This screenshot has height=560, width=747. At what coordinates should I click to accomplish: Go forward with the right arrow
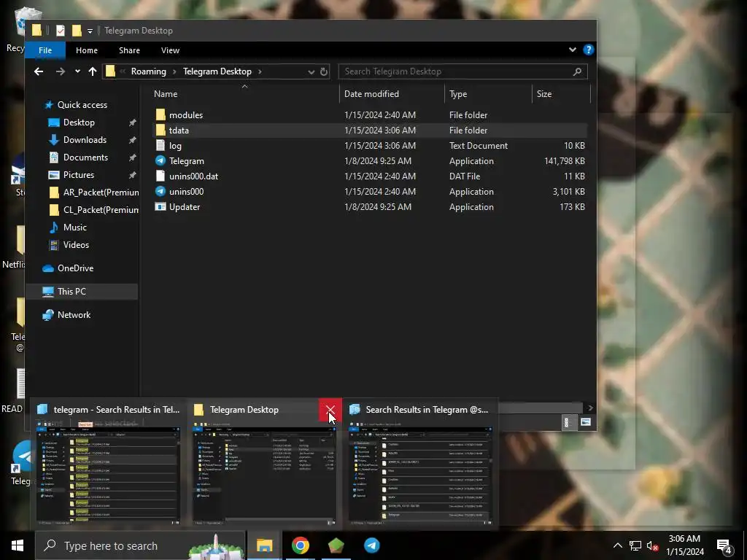coord(60,71)
